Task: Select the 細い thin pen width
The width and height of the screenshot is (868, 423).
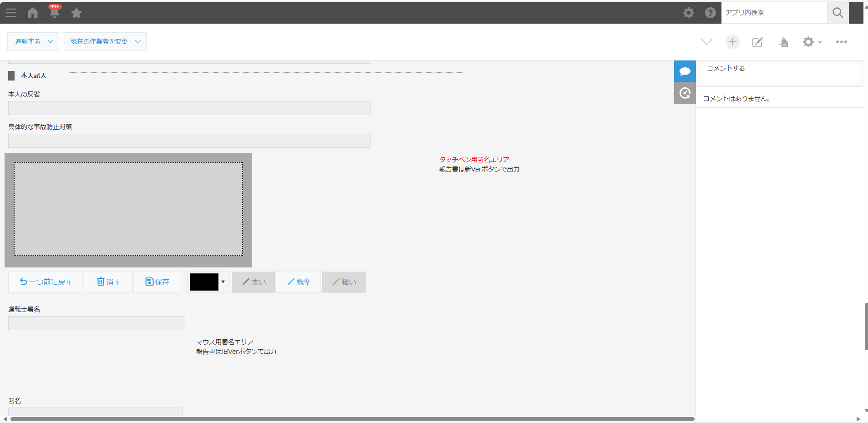Action: (x=344, y=282)
